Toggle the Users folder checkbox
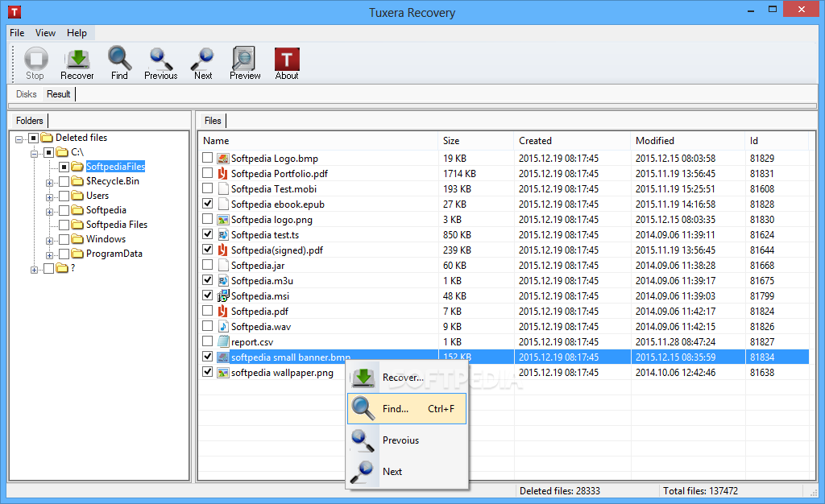 point(64,196)
